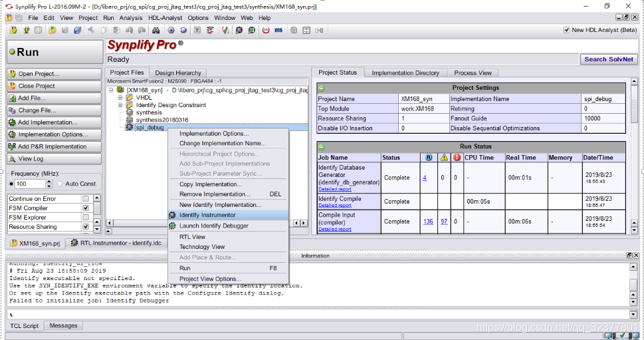Click the Launch Identify Debugger toolbar icon

(251, 30)
